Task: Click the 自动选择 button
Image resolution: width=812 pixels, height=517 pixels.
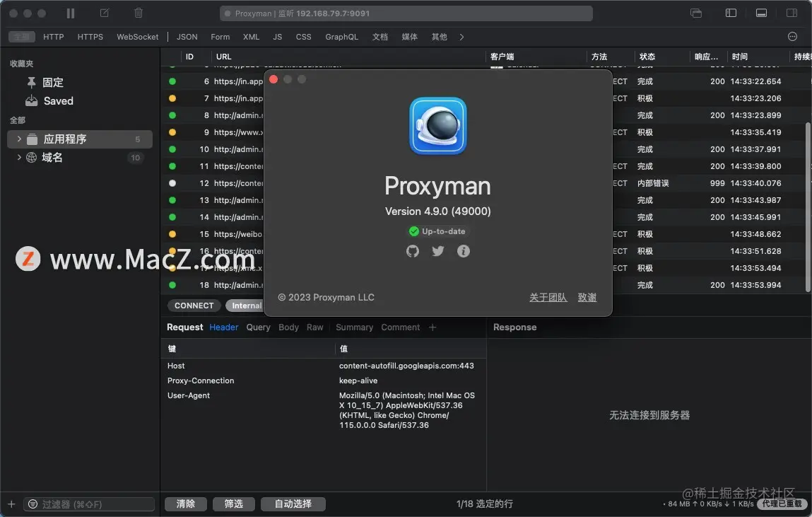Action: point(293,504)
